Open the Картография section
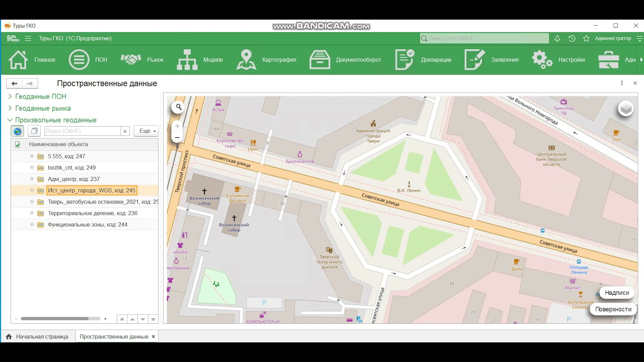Screen dimensions: 644x362 [x=266, y=60]
